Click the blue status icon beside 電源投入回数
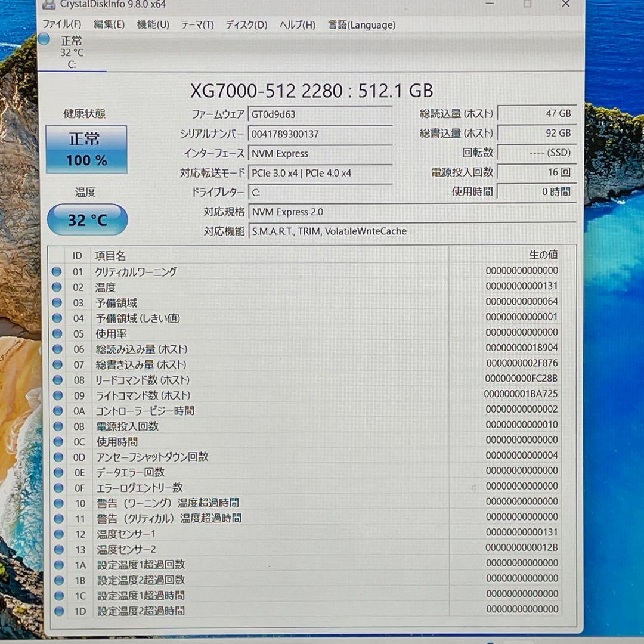 (57, 426)
